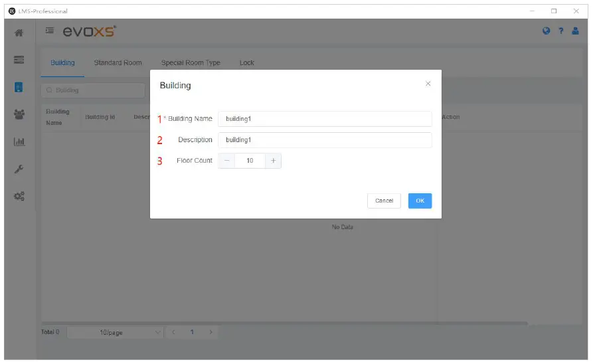This screenshot has height=364, width=593.
Task: Open the bar chart reports sidebar icon
Action: [19, 142]
